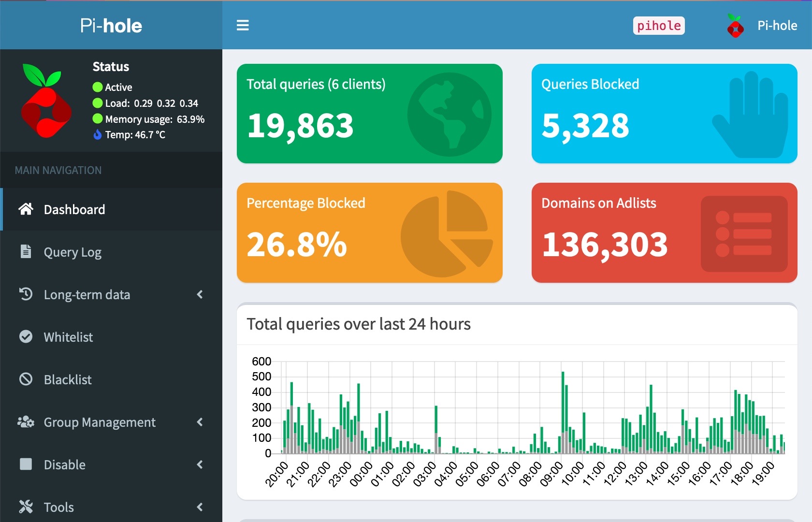Click the Whitelist checkmark icon
The width and height of the screenshot is (812, 522).
point(26,337)
